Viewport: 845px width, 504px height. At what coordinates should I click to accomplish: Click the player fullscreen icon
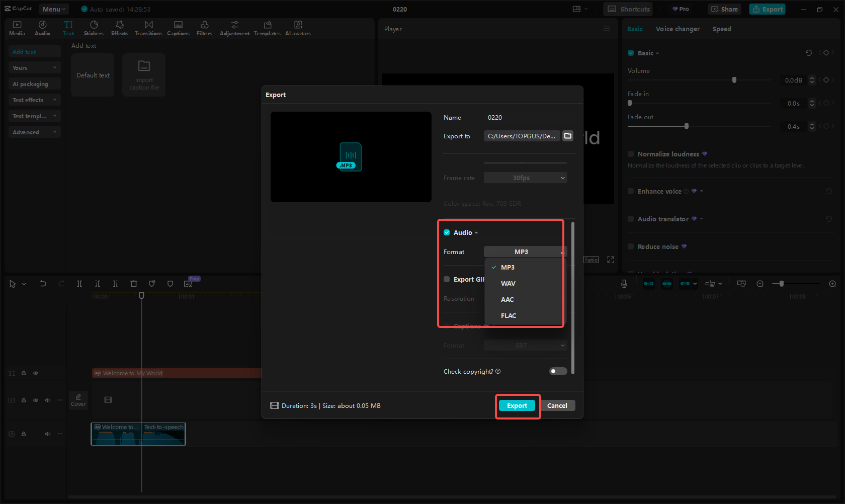pyautogui.click(x=611, y=260)
